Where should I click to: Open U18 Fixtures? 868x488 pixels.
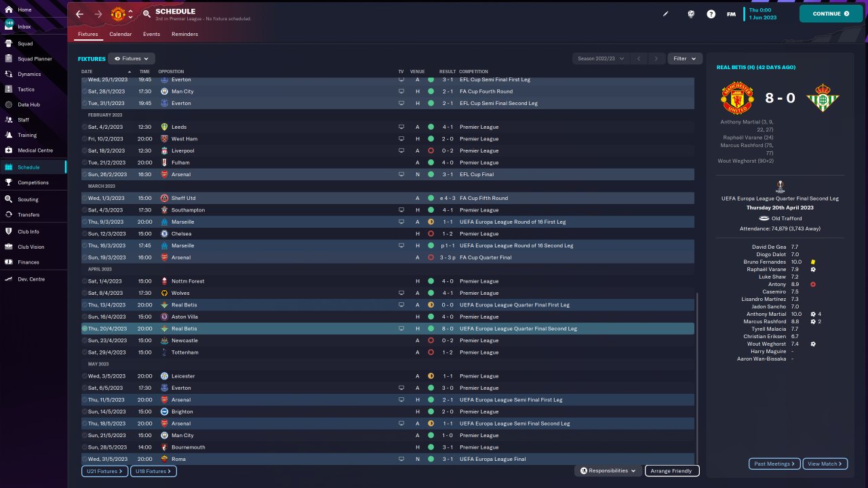click(153, 471)
